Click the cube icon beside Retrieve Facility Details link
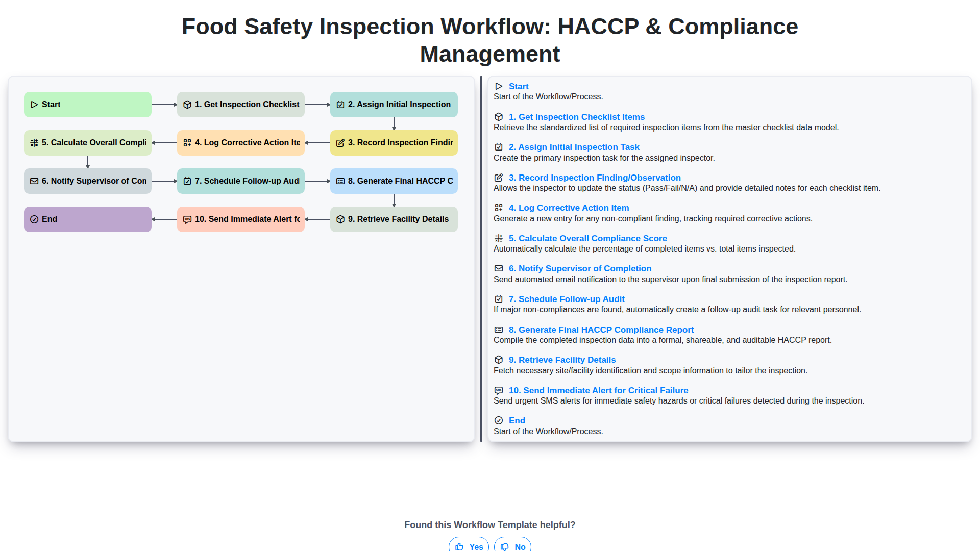This screenshot has width=980, height=551. (499, 360)
